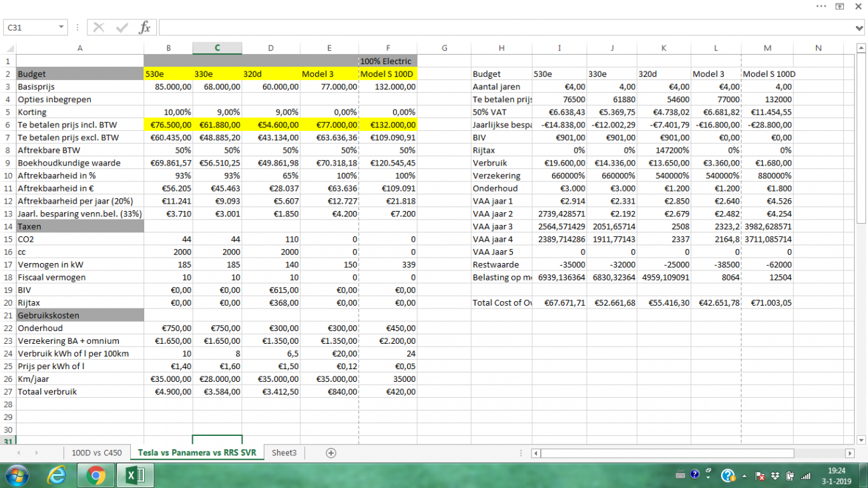Screen dimensions: 868x488
Task: Click the Boekhoudkundige waarde label
Action: pyautogui.click(x=80, y=163)
